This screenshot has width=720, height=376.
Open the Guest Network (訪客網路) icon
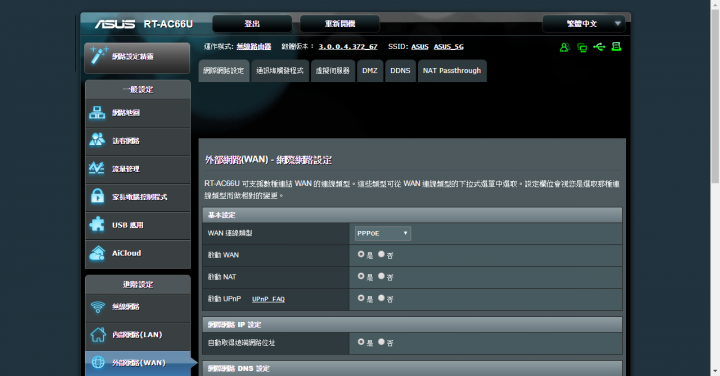click(97, 140)
